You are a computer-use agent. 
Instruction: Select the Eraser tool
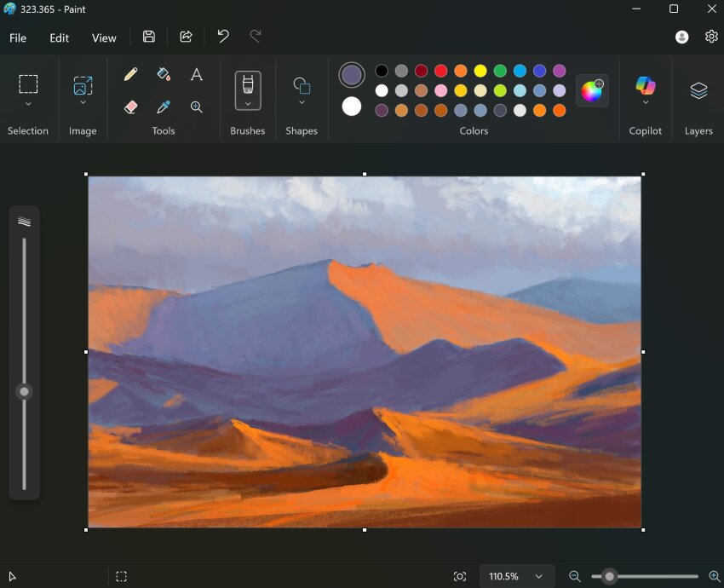click(x=130, y=106)
